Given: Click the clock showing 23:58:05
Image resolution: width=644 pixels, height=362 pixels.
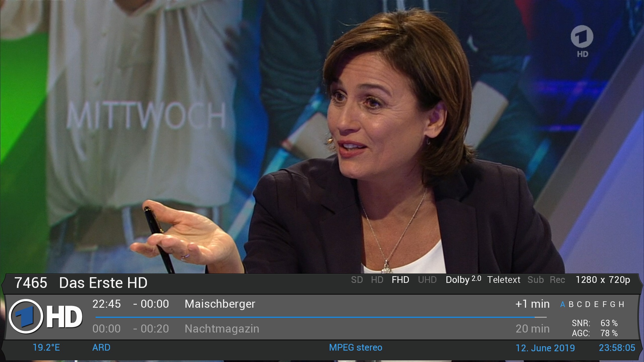Looking at the screenshot, I should tap(617, 348).
